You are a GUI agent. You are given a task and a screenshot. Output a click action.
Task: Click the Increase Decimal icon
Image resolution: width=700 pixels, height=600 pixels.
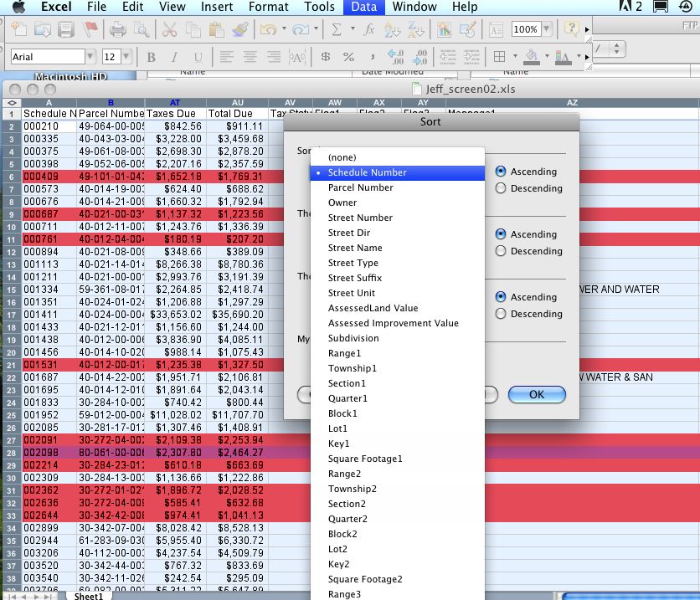coord(395,57)
